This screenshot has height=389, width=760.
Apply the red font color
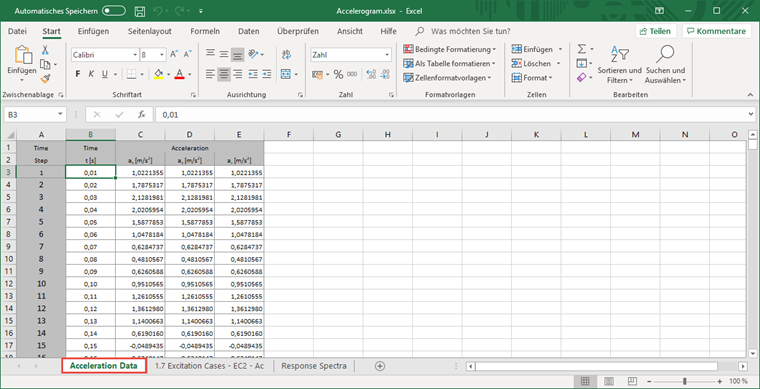pyautogui.click(x=179, y=74)
